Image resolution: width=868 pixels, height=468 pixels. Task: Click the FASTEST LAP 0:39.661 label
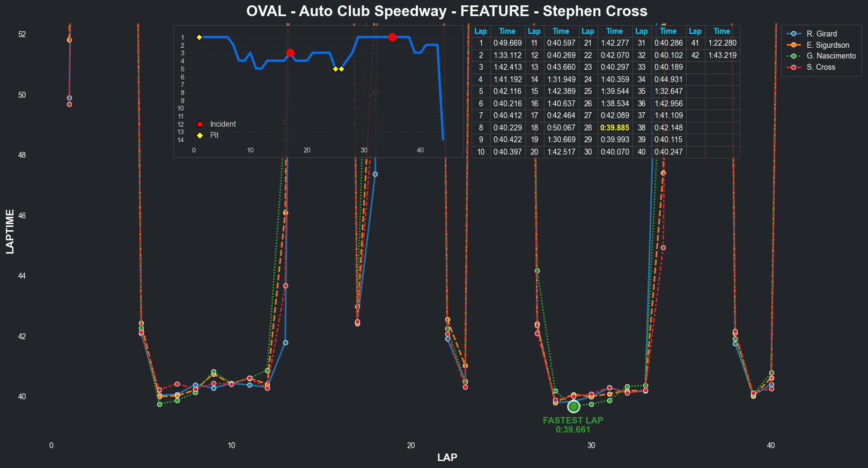click(573, 425)
